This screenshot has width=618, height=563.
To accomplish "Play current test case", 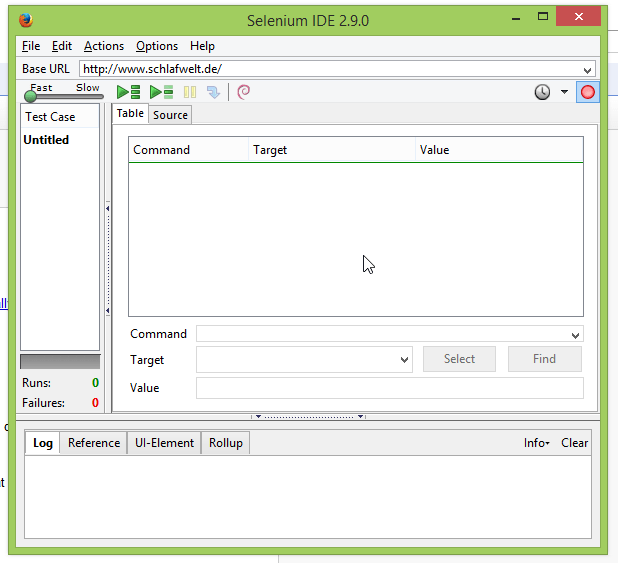I will point(162,92).
